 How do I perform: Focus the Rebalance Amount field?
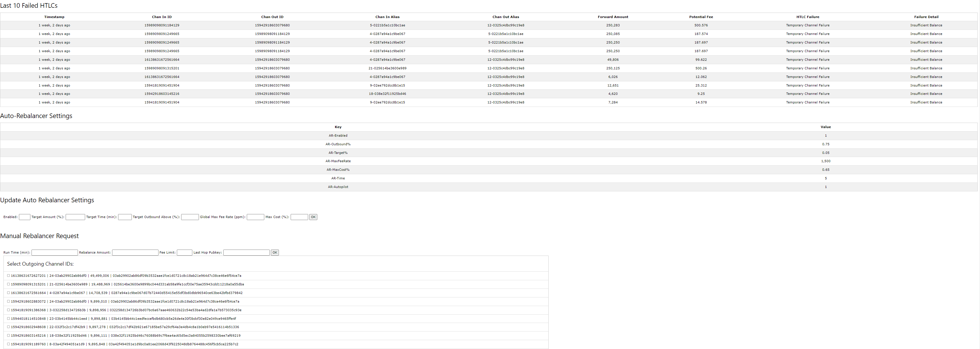(135, 252)
